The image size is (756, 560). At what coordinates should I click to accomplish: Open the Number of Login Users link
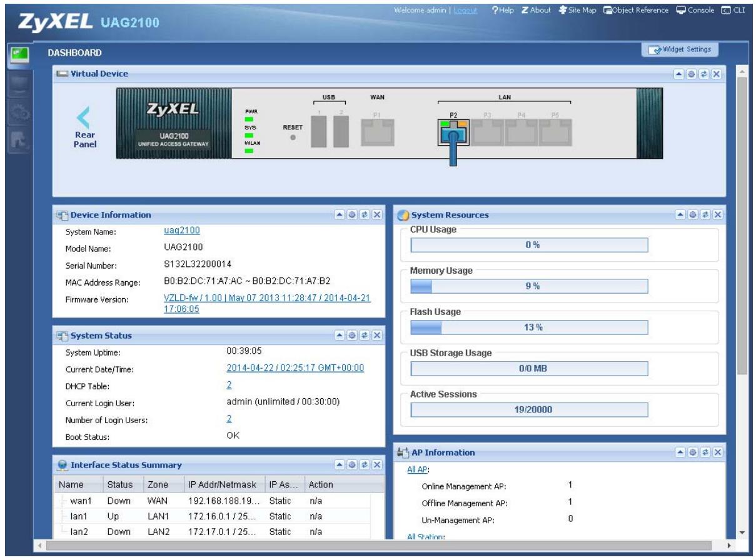tap(229, 419)
